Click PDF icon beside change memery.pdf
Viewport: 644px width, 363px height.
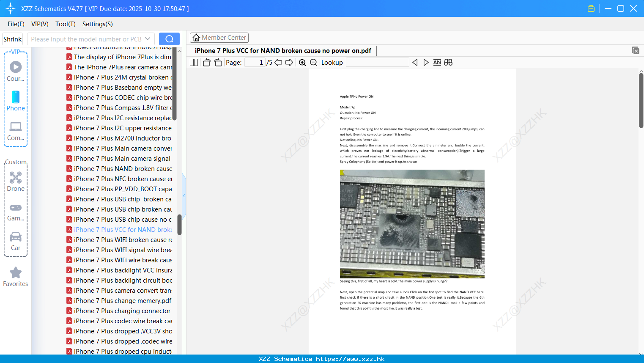[69, 301]
